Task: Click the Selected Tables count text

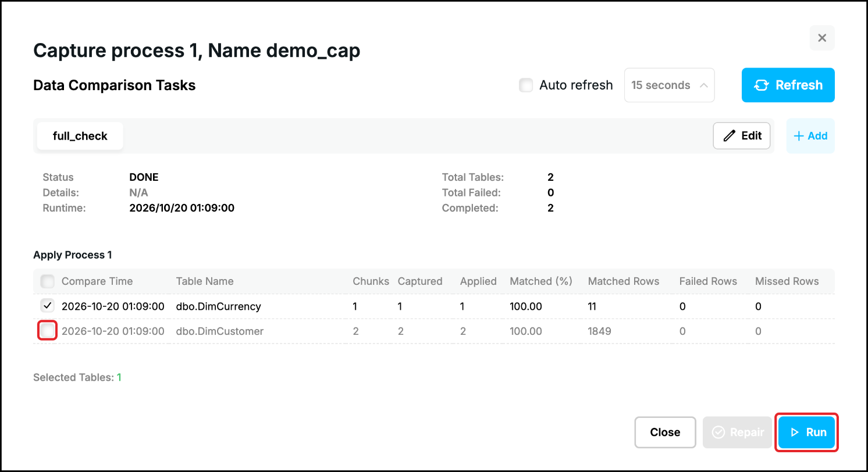Action: pyautogui.click(x=77, y=377)
